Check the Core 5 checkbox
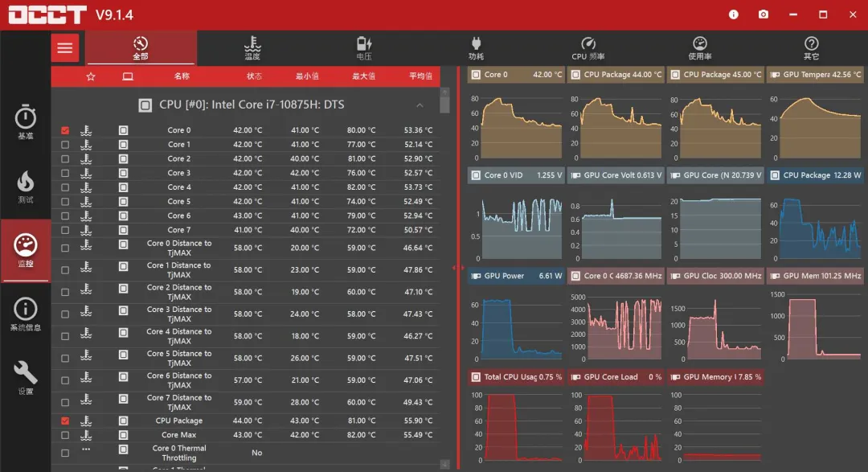The height and width of the screenshot is (472, 868). tap(65, 202)
